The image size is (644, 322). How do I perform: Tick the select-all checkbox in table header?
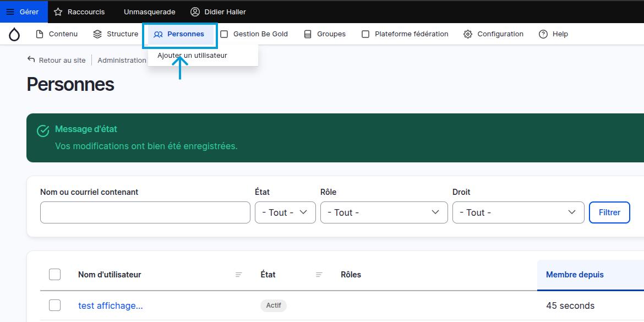(x=55, y=274)
